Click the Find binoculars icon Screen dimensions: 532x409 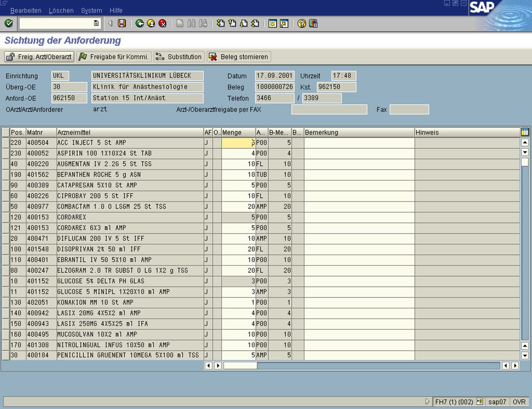[x=191, y=23]
